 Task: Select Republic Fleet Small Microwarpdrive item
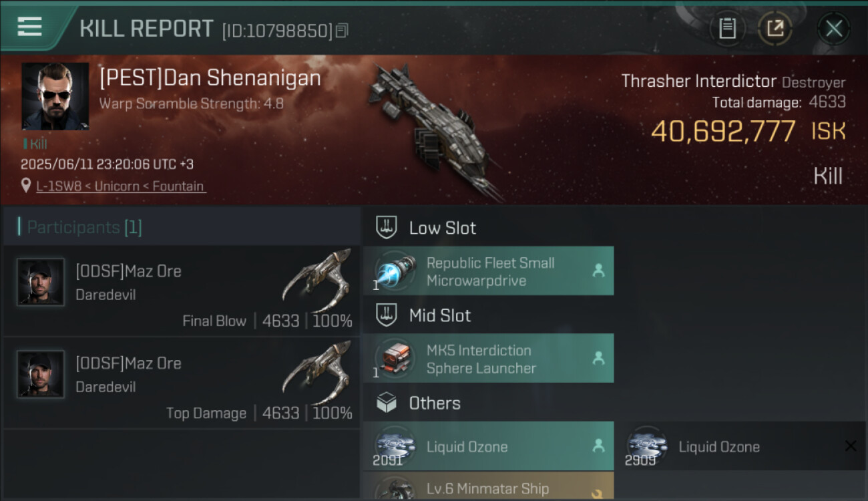[488, 271]
